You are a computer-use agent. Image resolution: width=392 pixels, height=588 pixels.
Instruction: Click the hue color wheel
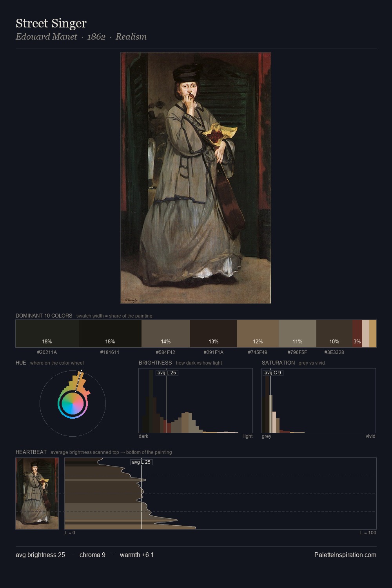coord(73,403)
